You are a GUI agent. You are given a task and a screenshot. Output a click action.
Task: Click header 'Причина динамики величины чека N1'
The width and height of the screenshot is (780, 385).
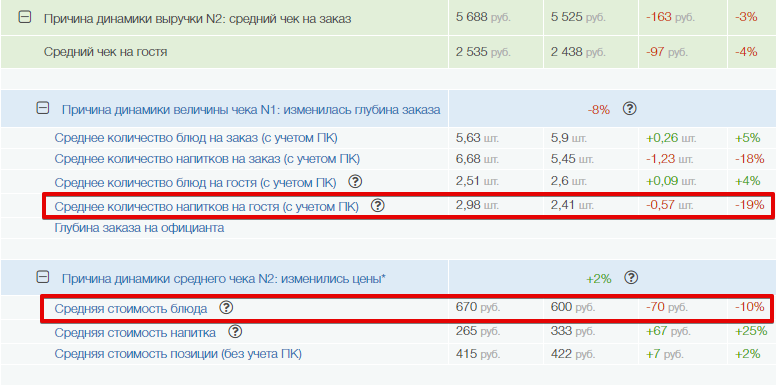click(251, 109)
